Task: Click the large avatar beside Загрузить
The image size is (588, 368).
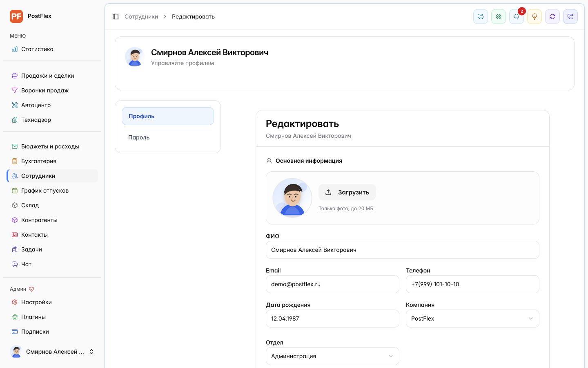Action: point(292,198)
